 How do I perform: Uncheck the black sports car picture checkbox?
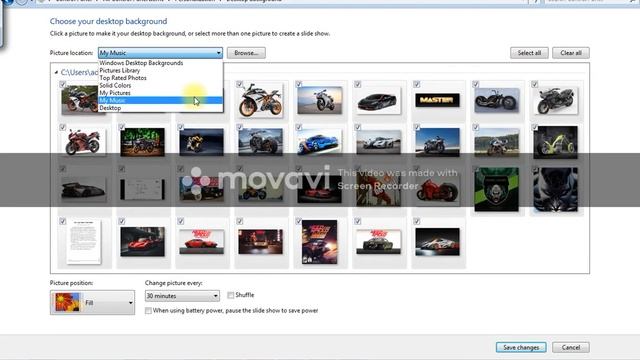358,84
